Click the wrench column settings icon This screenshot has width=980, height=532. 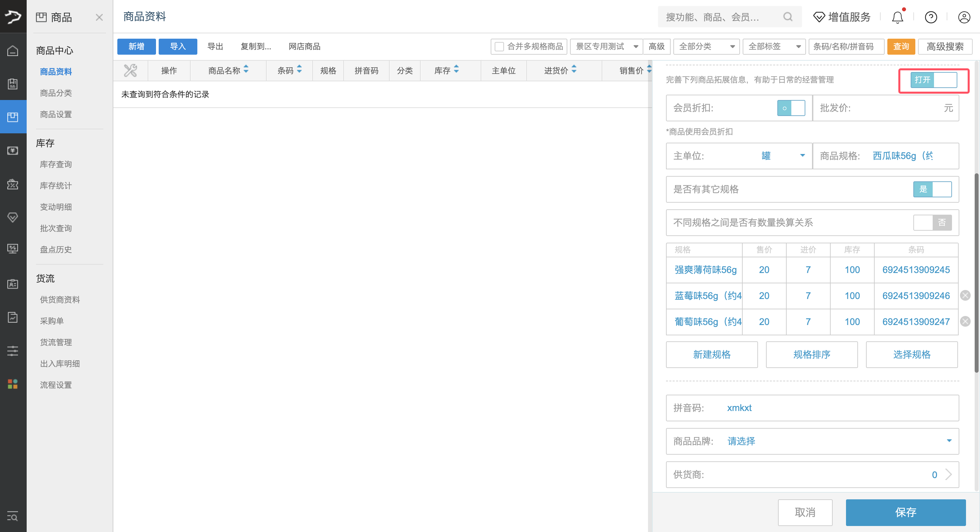(130, 70)
